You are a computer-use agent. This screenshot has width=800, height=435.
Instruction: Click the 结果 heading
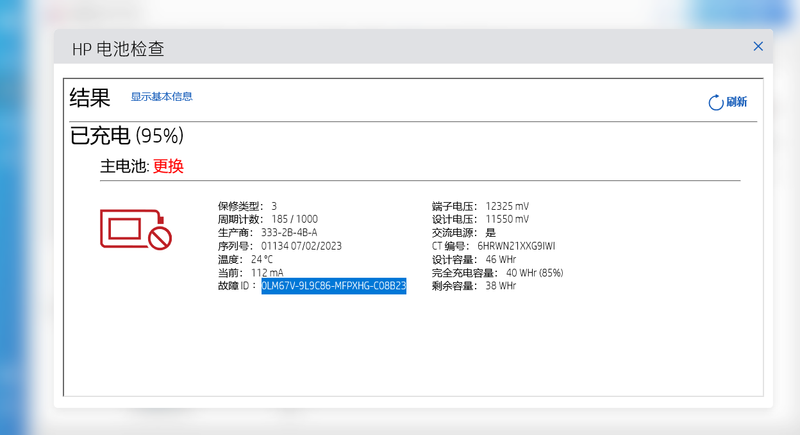coord(90,98)
